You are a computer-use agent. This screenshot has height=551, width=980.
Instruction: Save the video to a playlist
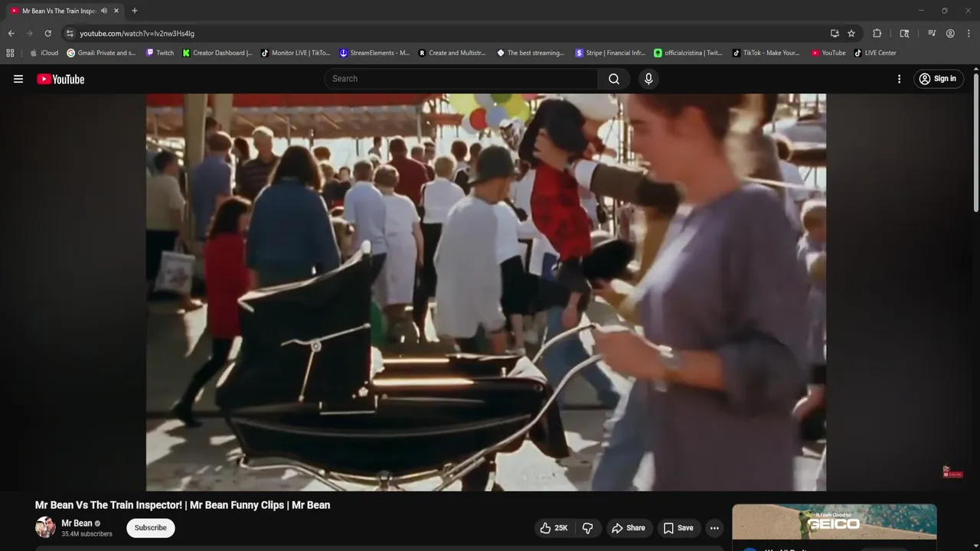pos(678,528)
